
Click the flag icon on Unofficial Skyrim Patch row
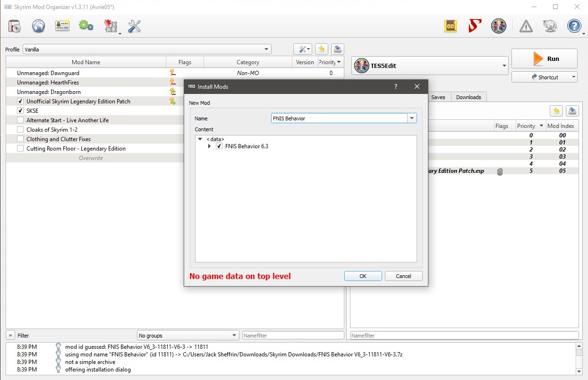173,101
